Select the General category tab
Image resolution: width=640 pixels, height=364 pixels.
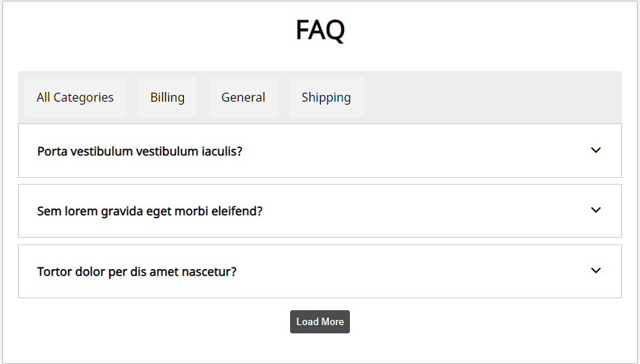pos(243,97)
